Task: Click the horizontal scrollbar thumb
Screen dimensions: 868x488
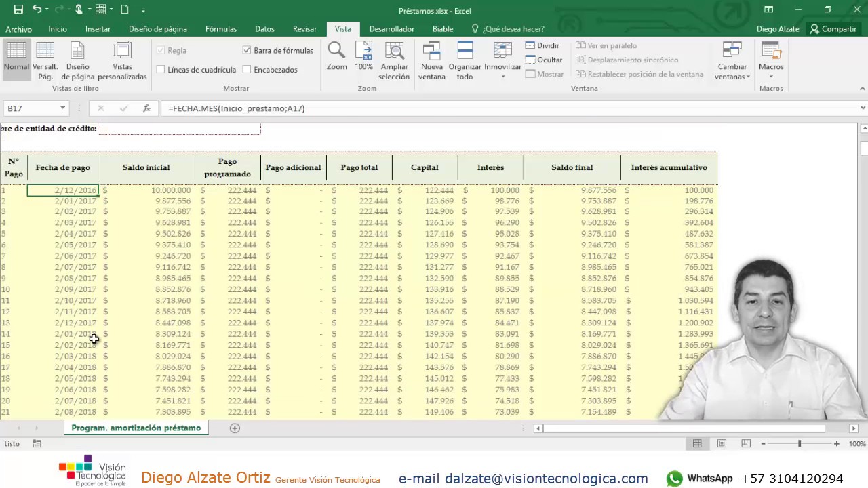Action: coord(684,428)
